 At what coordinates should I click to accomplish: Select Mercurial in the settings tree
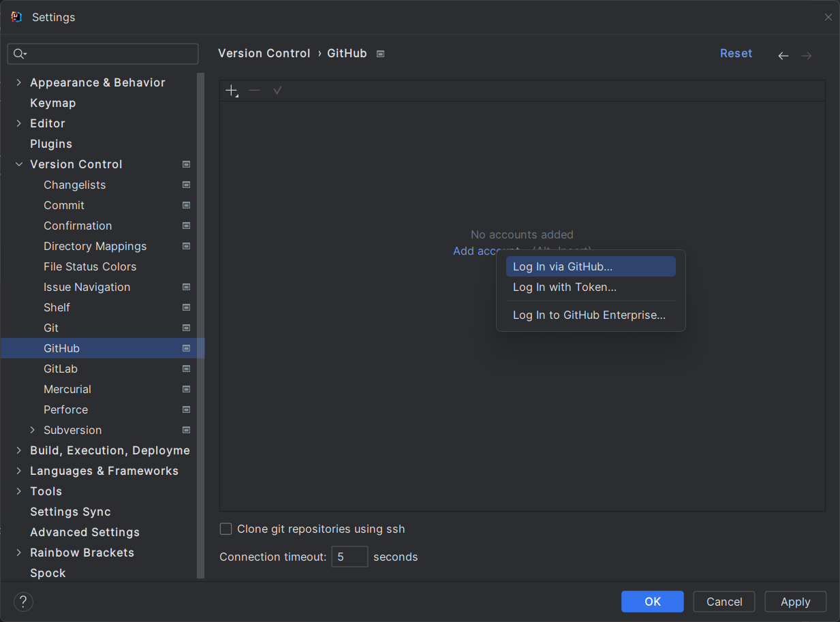tap(67, 389)
